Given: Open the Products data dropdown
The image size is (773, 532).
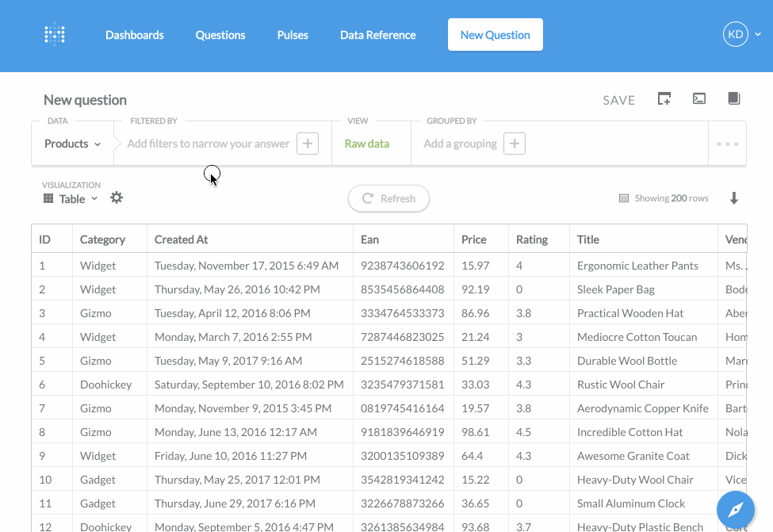Looking at the screenshot, I should pyautogui.click(x=72, y=144).
